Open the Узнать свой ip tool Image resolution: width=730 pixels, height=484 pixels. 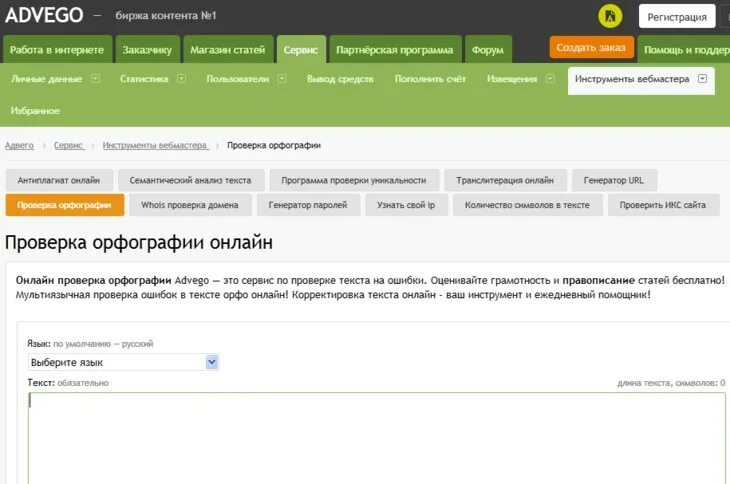coord(406,205)
